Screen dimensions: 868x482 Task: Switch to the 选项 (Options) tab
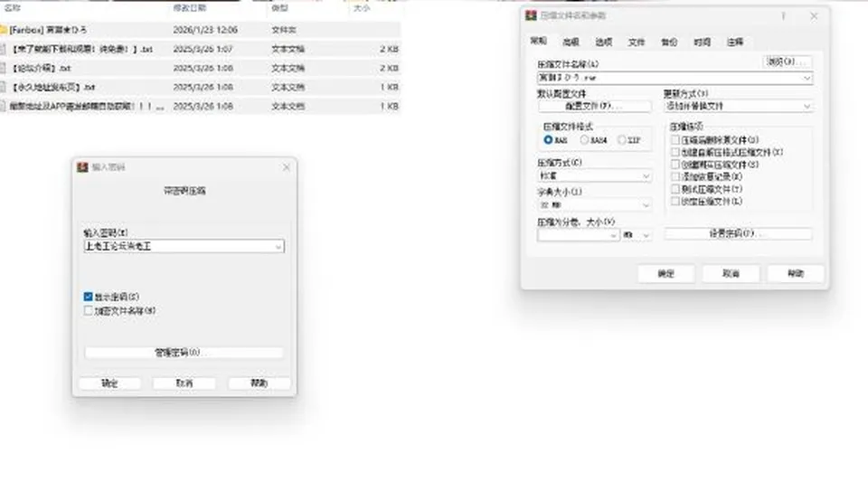pyautogui.click(x=603, y=43)
